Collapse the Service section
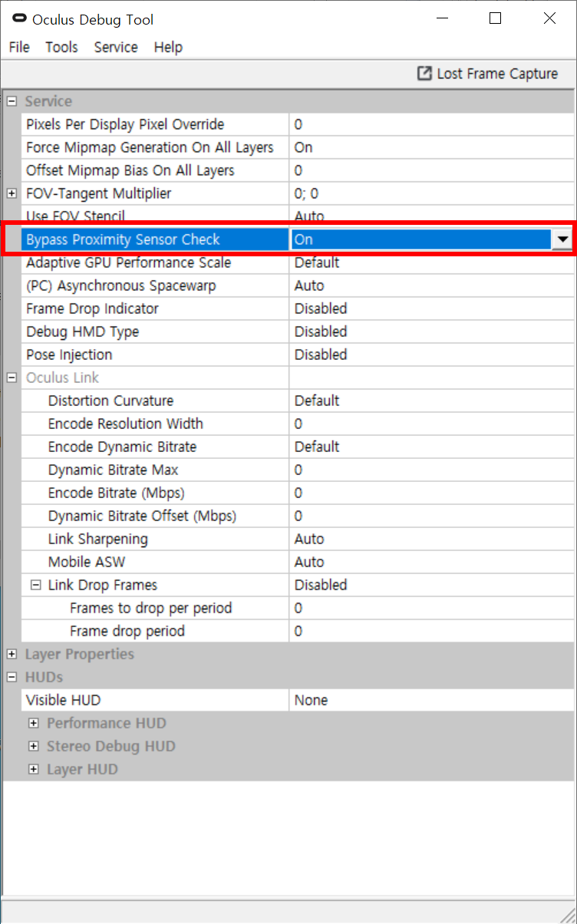 coord(12,101)
